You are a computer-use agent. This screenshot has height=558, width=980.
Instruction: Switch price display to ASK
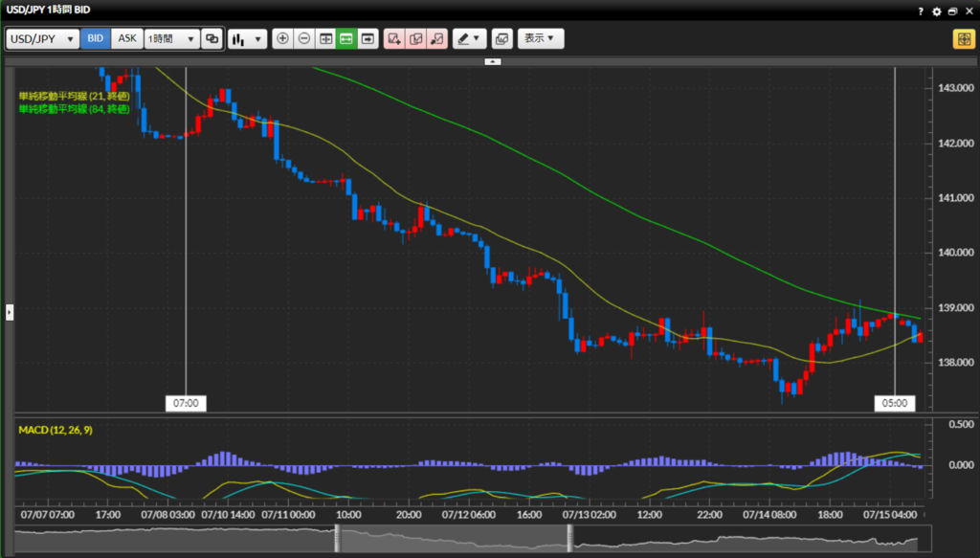coord(127,39)
